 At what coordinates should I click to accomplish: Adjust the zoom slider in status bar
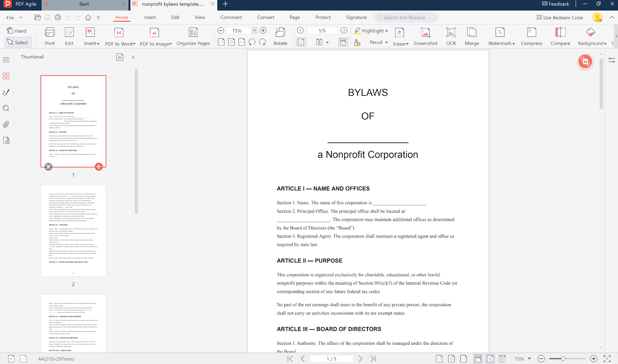click(563, 359)
